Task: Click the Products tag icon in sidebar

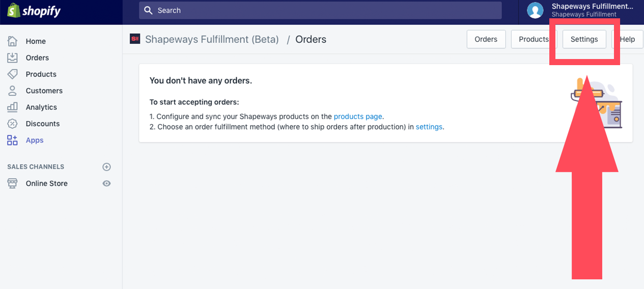Action: [12, 74]
